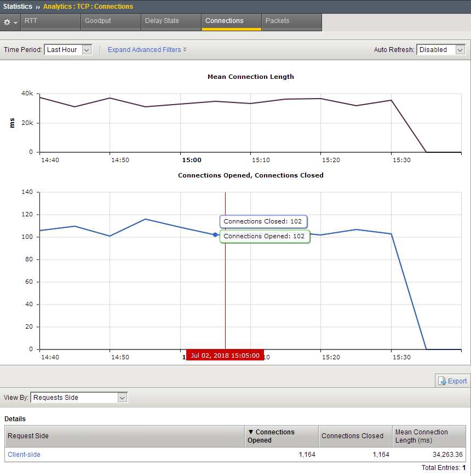
Task: Sort by Connections Closed column
Action: point(352,436)
